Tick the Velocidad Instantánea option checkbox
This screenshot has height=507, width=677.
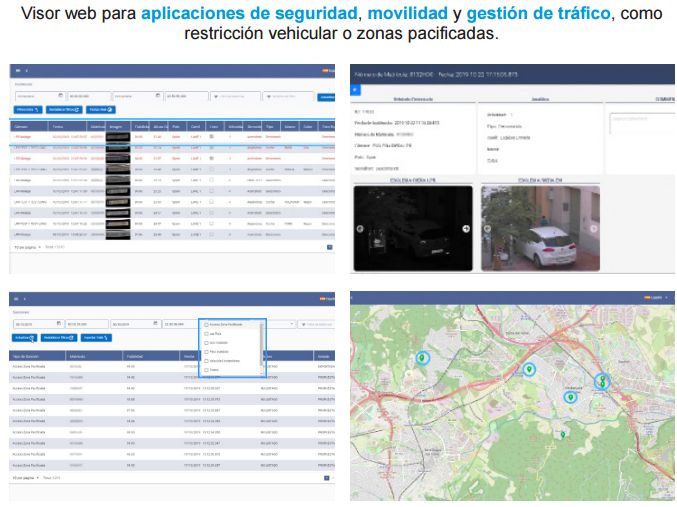click(206, 361)
